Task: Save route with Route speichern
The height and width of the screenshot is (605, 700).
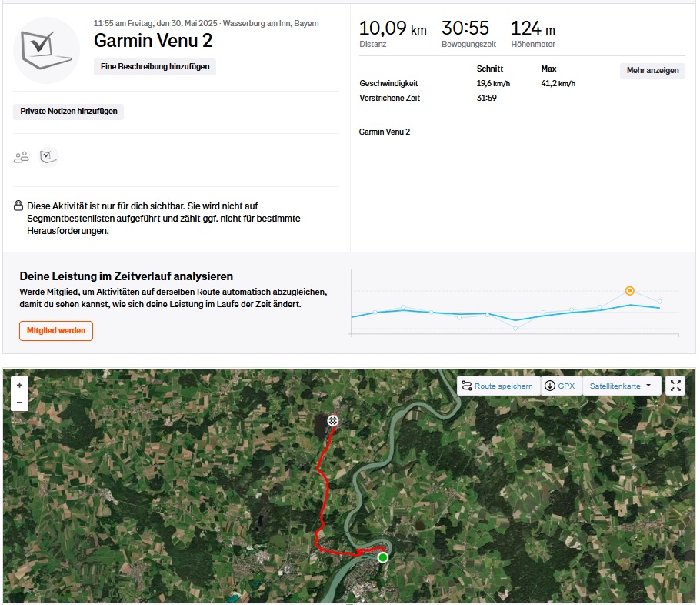Action: coord(498,386)
